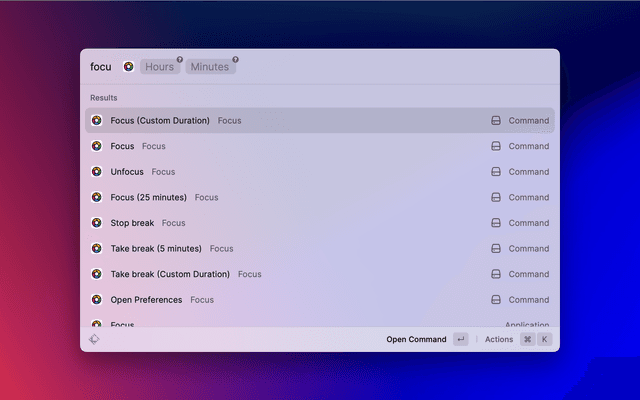Viewport: 640px width, 400px height.
Task: Open Preferences command for Focus
Action: coord(146,300)
